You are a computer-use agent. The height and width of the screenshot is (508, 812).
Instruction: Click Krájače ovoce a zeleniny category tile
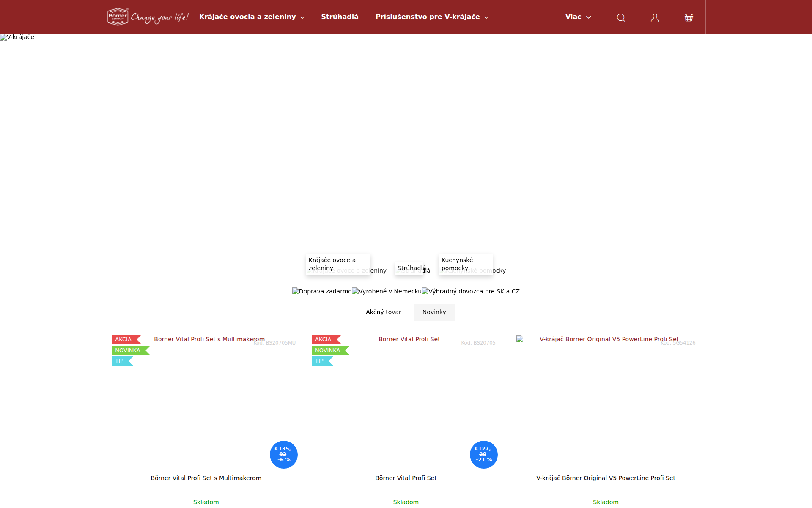338,264
